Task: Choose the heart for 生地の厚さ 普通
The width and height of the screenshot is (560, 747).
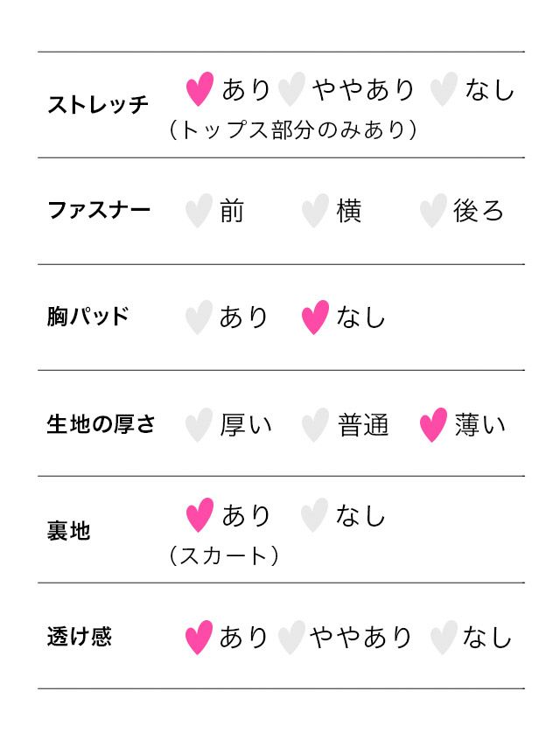Action: tap(315, 425)
